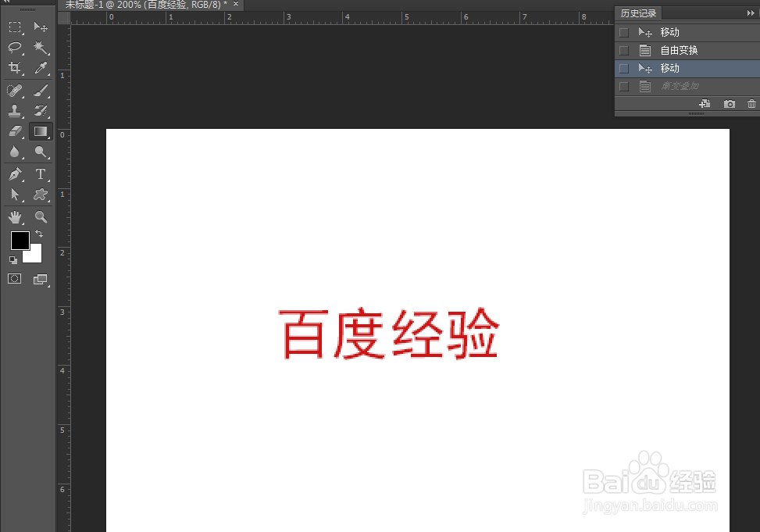Select first 移动 history state

(x=687, y=33)
